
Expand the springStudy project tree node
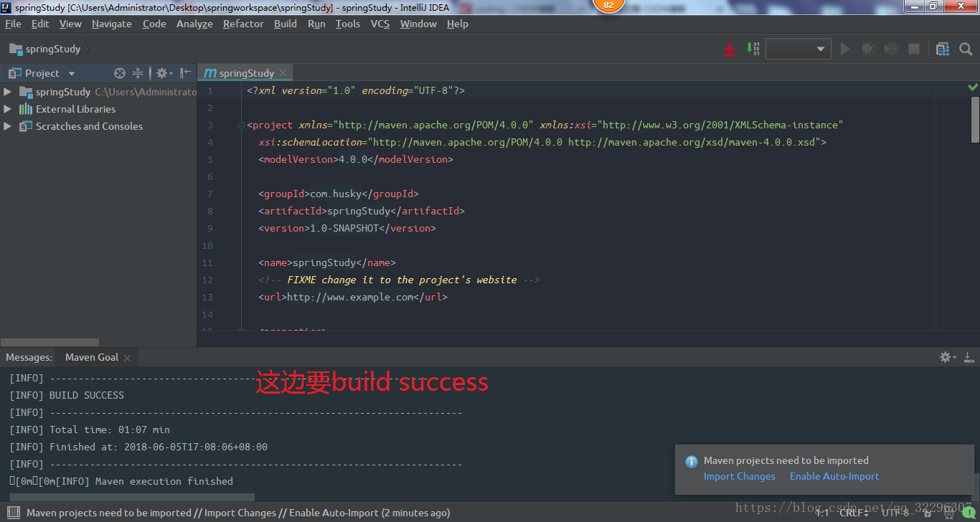click(7, 92)
